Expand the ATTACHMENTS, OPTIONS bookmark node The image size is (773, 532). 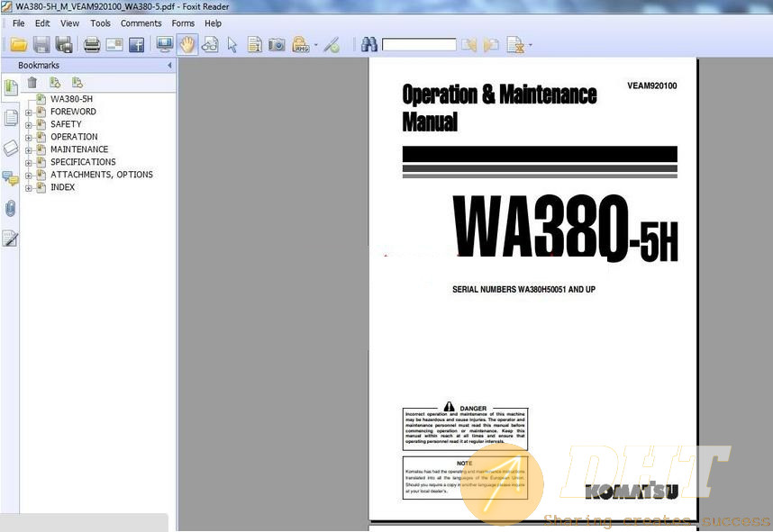point(29,176)
